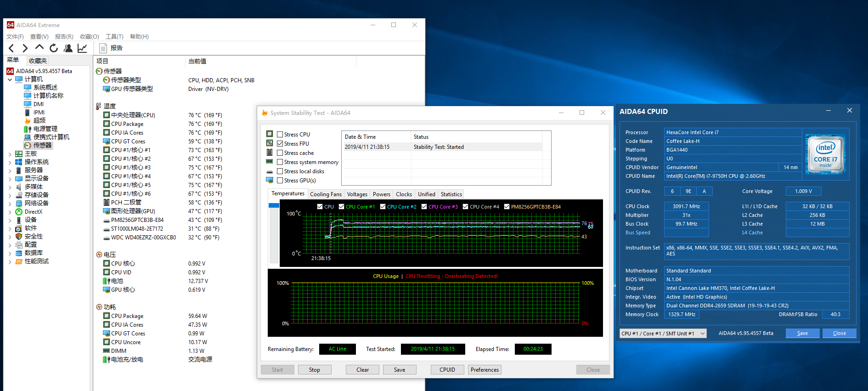Expand the 网络设备 tree node
The image size is (868, 391).
point(10,204)
